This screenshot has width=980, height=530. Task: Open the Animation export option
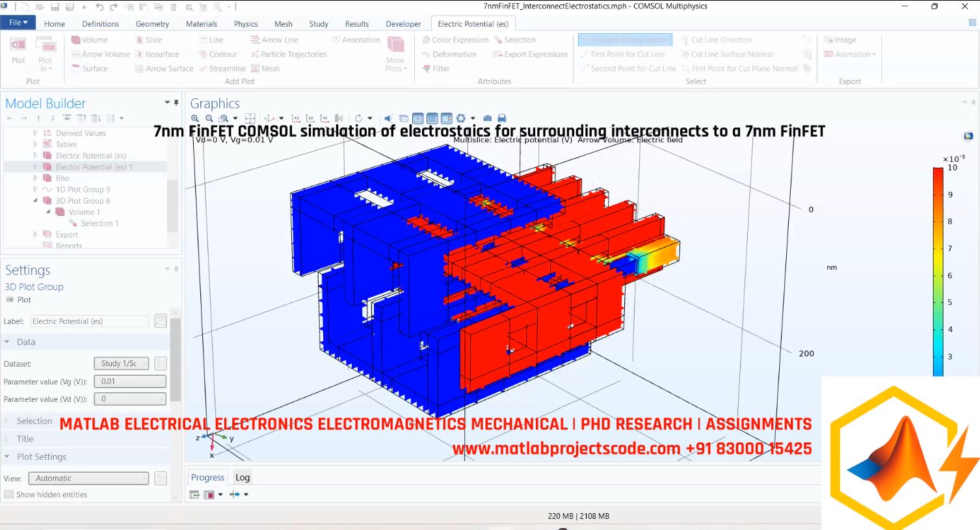[x=850, y=54]
